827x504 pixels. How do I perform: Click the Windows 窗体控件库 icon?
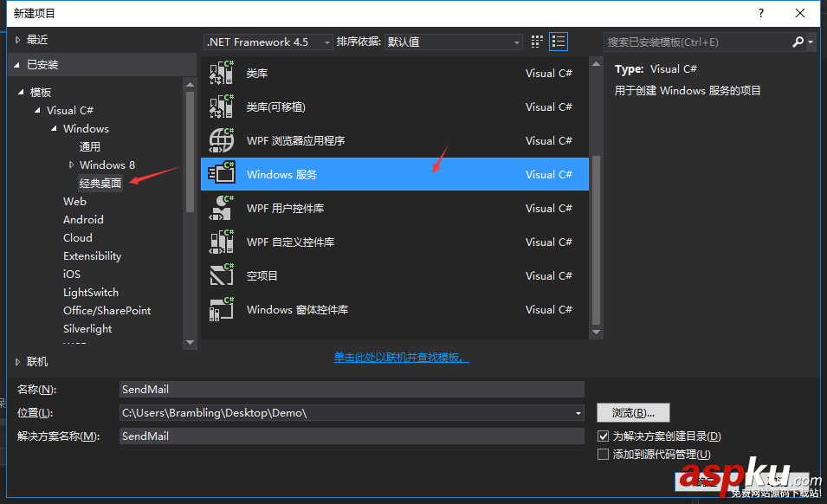point(222,309)
